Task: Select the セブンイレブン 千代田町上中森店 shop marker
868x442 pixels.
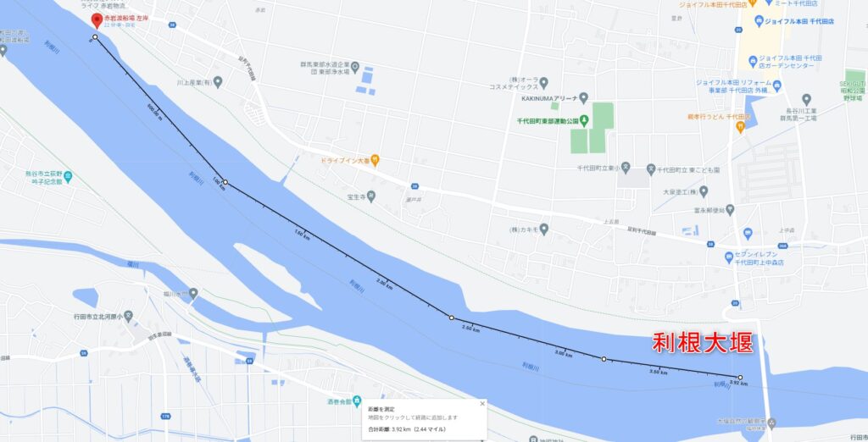Action: pos(729,257)
